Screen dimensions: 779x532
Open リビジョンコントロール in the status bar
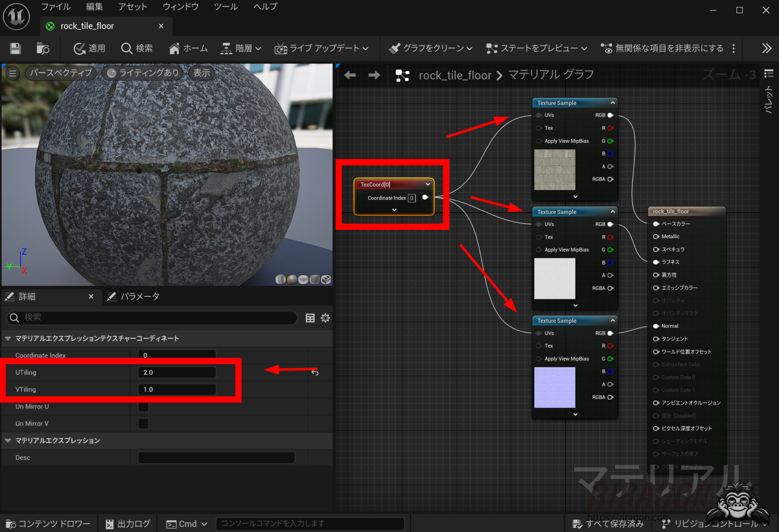713,524
